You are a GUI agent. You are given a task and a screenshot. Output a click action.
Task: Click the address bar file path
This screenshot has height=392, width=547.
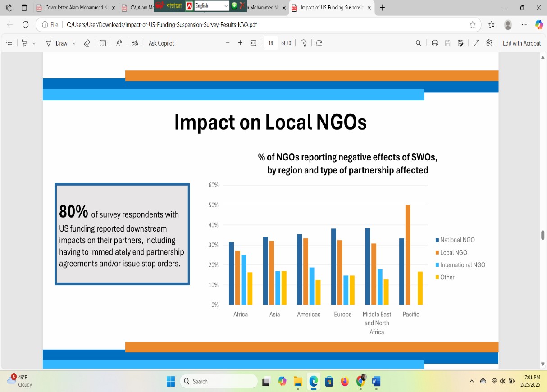click(162, 25)
